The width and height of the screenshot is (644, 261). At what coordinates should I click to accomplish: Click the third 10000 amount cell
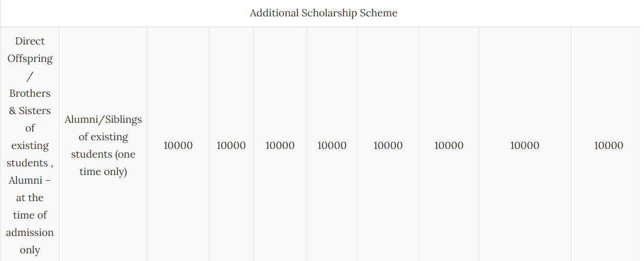point(280,146)
